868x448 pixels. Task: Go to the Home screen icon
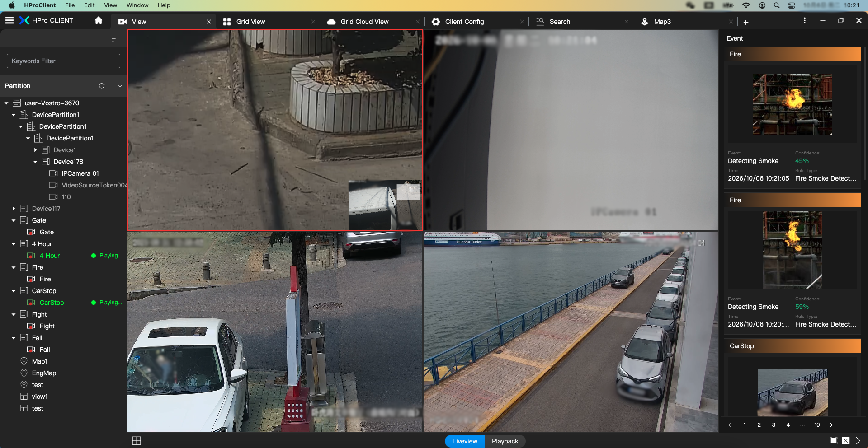pyautogui.click(x=99, y=20)
